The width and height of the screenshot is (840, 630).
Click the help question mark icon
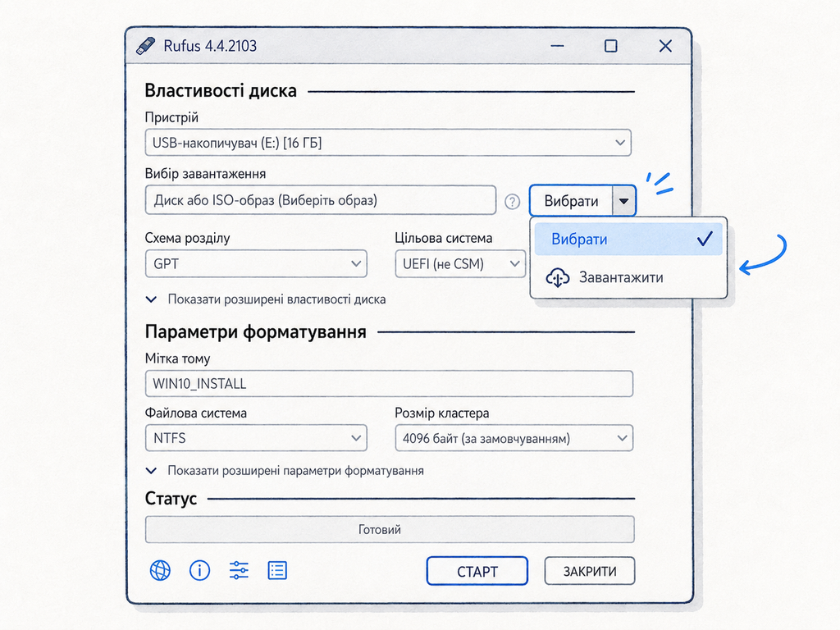coord(512,202)
